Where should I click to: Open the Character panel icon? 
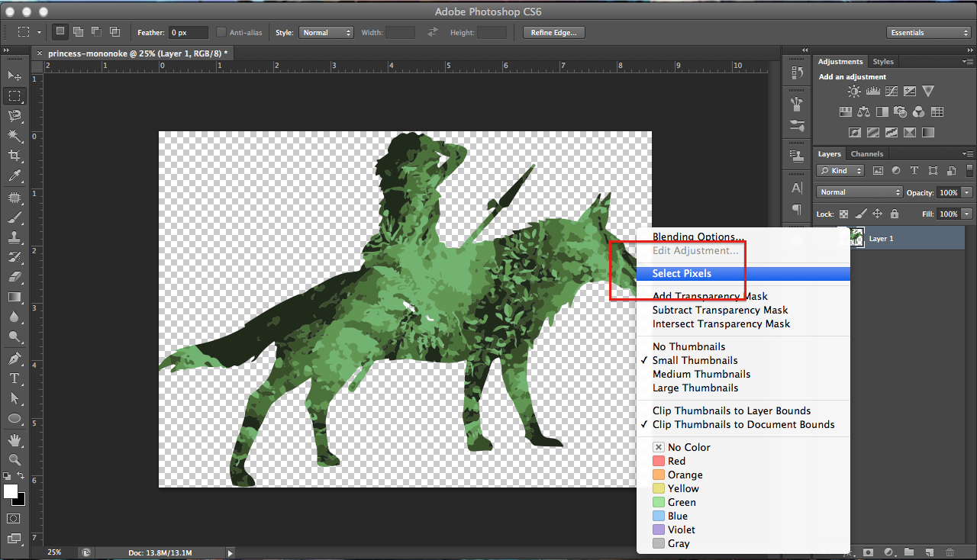click(x=797, y=188)
